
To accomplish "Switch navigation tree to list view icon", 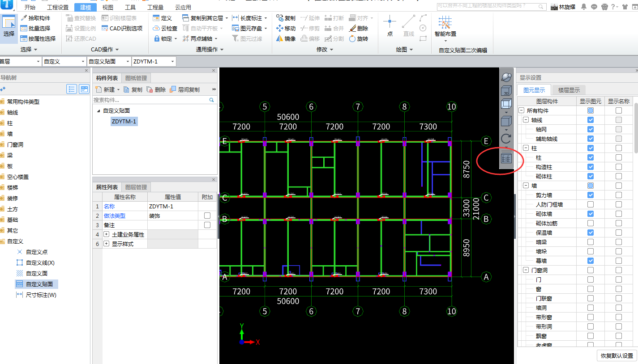I will click(x=72, y=89).
